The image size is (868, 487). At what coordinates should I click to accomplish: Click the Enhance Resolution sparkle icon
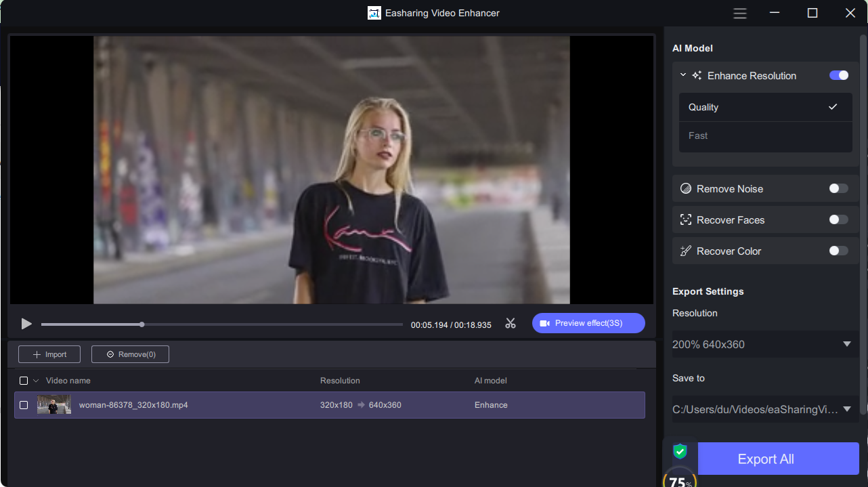point(697,76)
